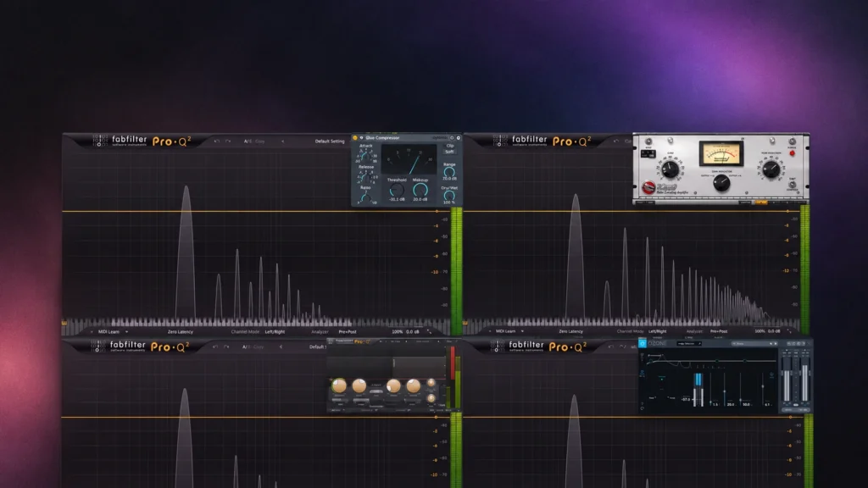Click the LA-2A Gain knob
868x488 pixels.
click(x=670, y=169)
